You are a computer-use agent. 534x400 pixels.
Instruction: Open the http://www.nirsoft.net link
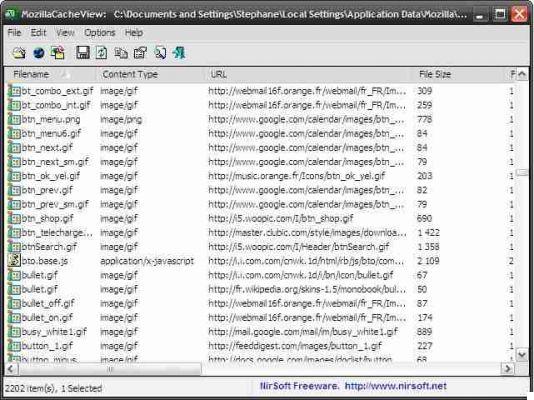coord(395,386)
